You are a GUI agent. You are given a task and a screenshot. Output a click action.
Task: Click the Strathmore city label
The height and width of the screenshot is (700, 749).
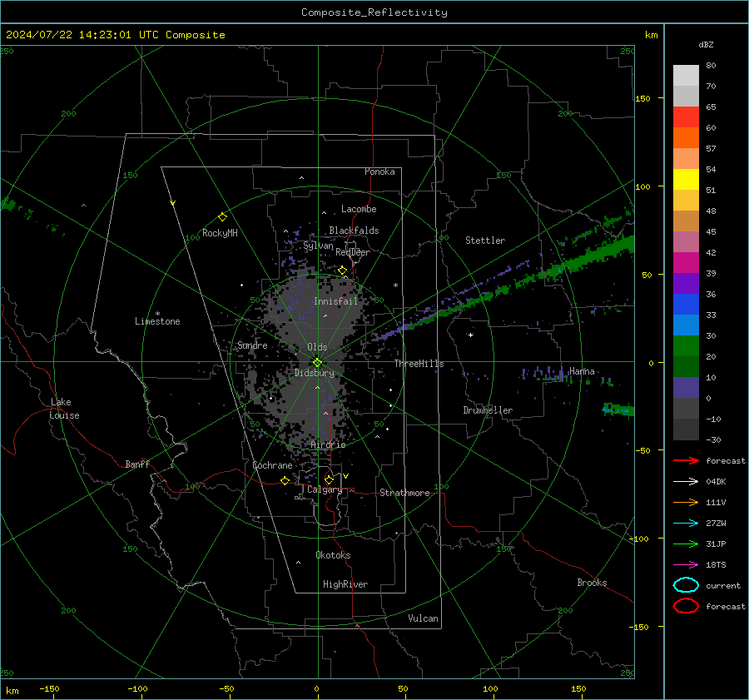pos(404,493)
